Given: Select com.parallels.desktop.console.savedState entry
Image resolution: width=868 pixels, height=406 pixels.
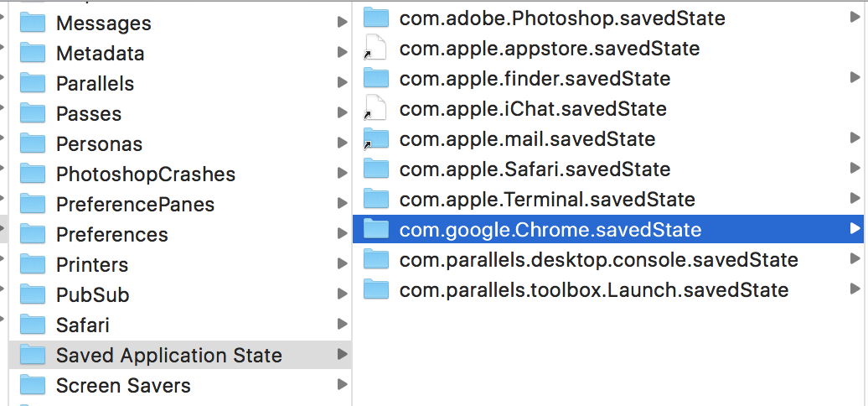Looking at the screenshot, I should click(598, 260).
